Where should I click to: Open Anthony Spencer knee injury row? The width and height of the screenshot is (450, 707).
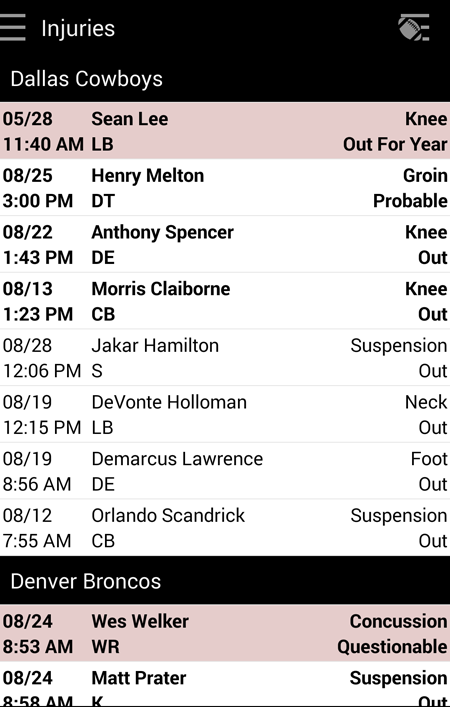(x=225, y=244)
